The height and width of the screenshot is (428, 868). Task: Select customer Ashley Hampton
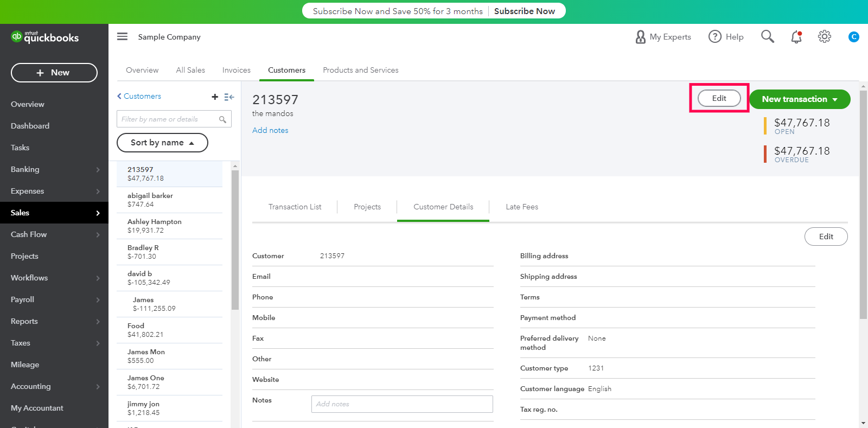tap(169, 226)
